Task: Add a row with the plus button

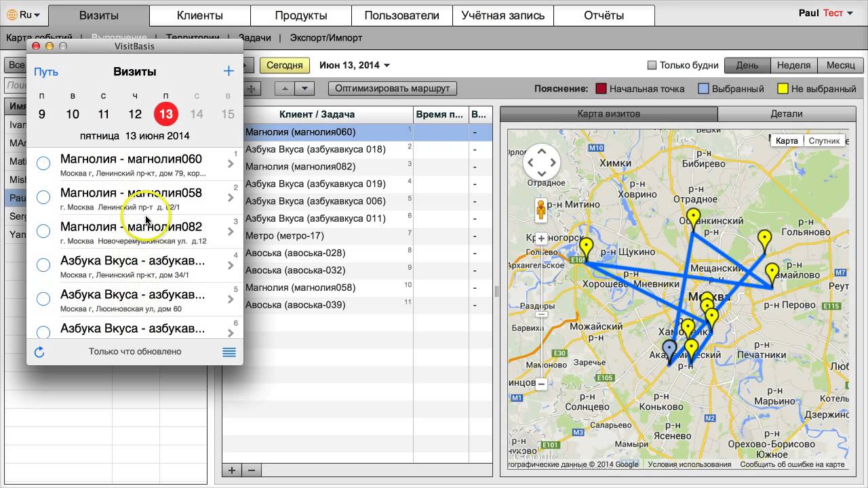Action: pos(232,470)
